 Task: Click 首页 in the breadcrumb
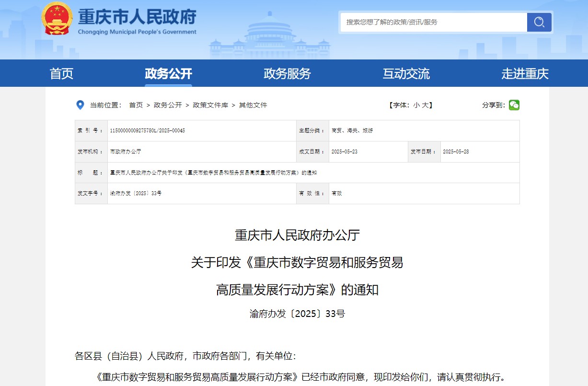click(136, 105)
